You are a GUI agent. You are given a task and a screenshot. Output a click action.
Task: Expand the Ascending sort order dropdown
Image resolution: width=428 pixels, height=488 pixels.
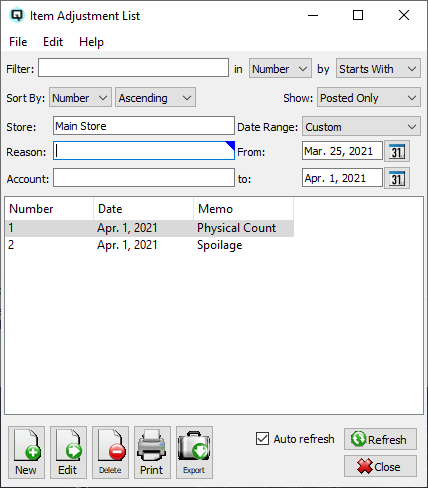[x=155, y=98]
